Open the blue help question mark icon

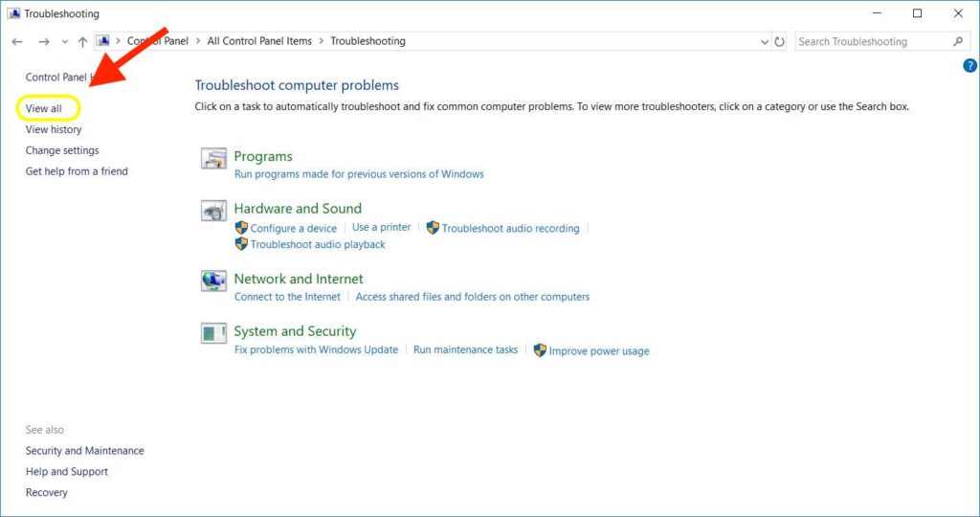click(969, 66)
